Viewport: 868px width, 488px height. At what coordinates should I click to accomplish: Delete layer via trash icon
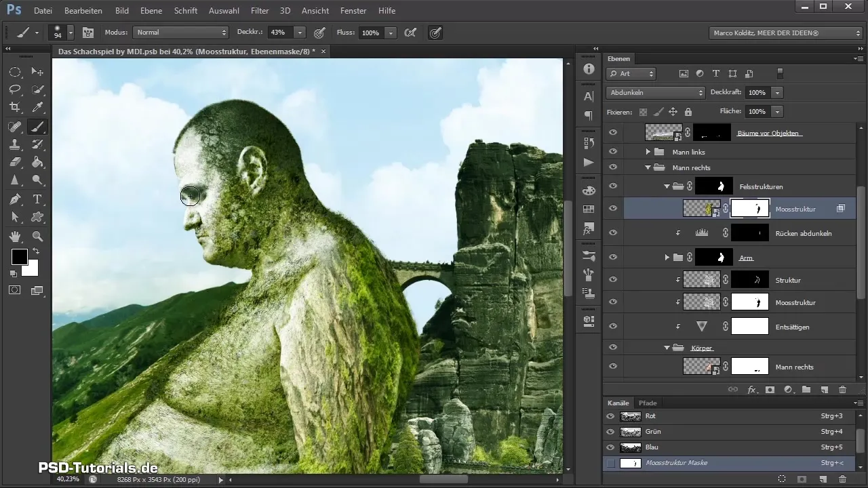point(842,390)
